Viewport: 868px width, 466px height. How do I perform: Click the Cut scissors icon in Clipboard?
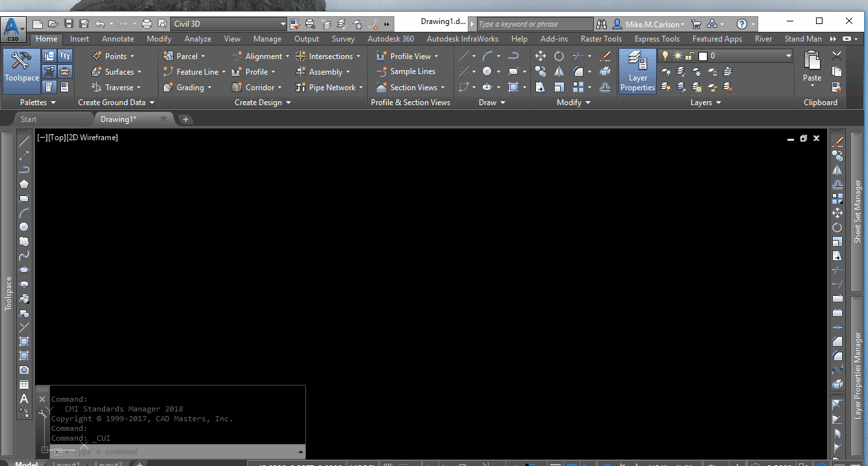837,56
